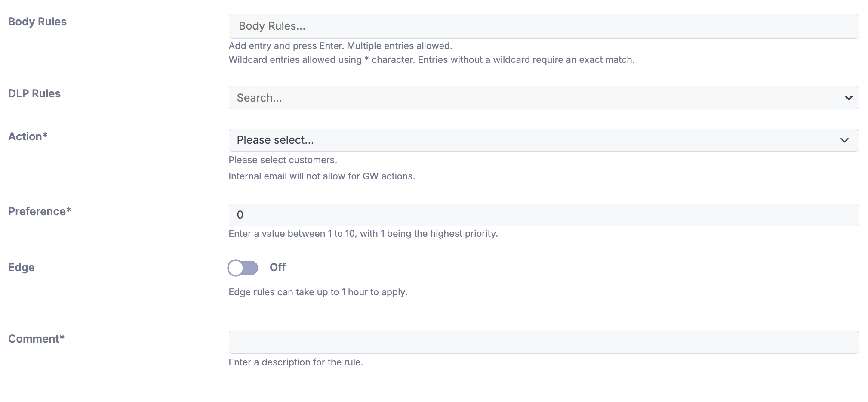
Task: Click the 'Internal email will not allow' note
Action: point(321,176)
